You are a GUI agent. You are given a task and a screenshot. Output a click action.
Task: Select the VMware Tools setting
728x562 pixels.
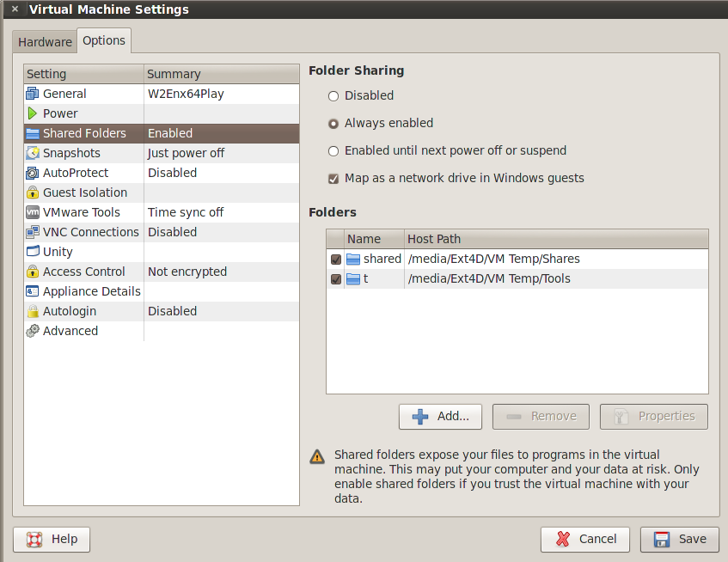162,212
